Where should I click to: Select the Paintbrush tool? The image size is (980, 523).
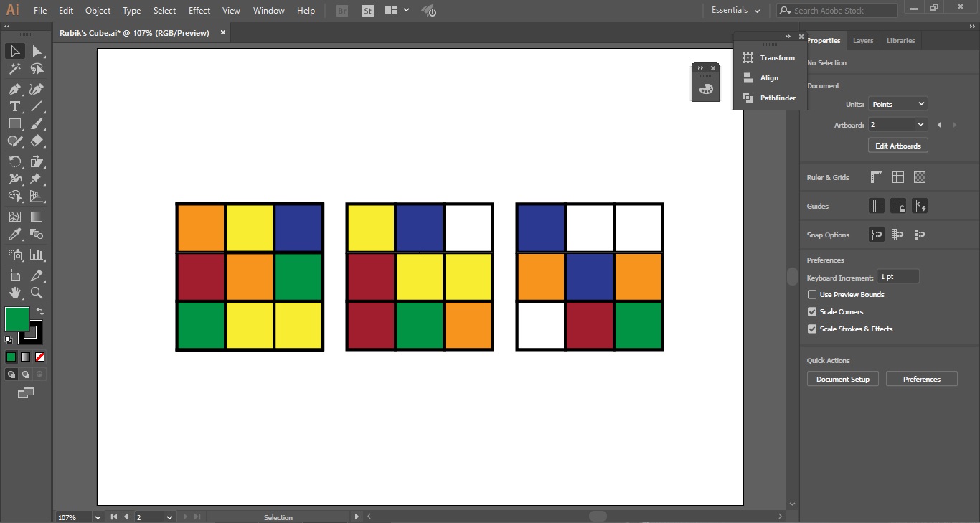tap(37, 123)
